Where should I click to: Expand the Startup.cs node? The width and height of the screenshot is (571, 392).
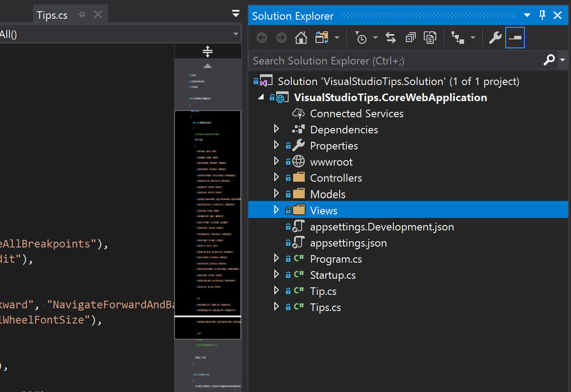(277, 275)
